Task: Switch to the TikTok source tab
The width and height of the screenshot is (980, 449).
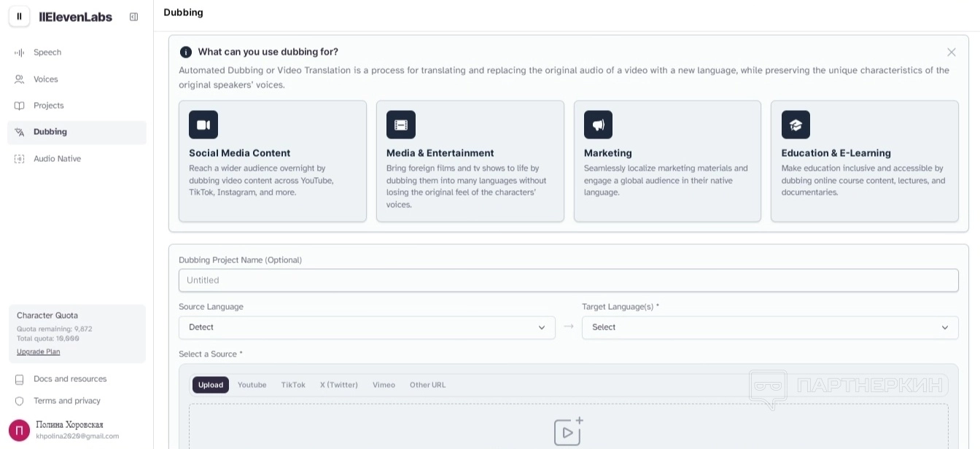Action: click(x=293, y=385)
